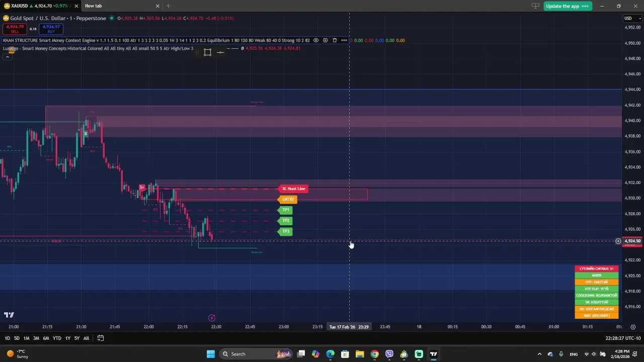Open the USD currency dropdown

point(632,19)
